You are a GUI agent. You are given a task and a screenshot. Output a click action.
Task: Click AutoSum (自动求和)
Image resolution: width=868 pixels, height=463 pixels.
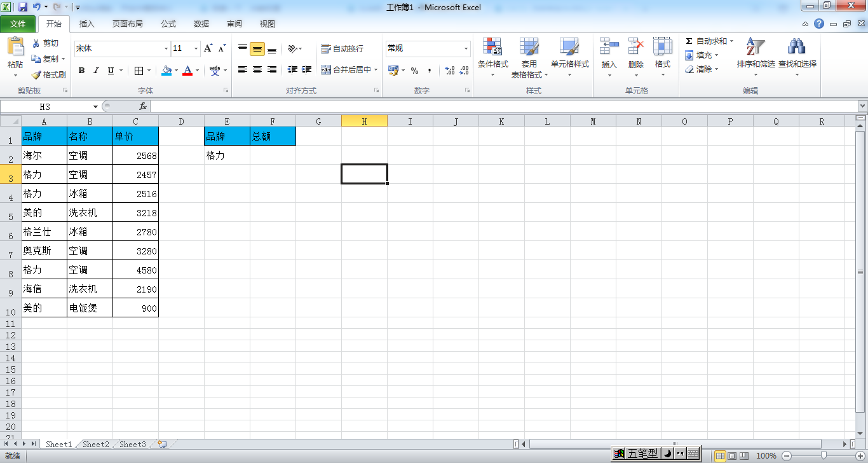coord(709,41)
